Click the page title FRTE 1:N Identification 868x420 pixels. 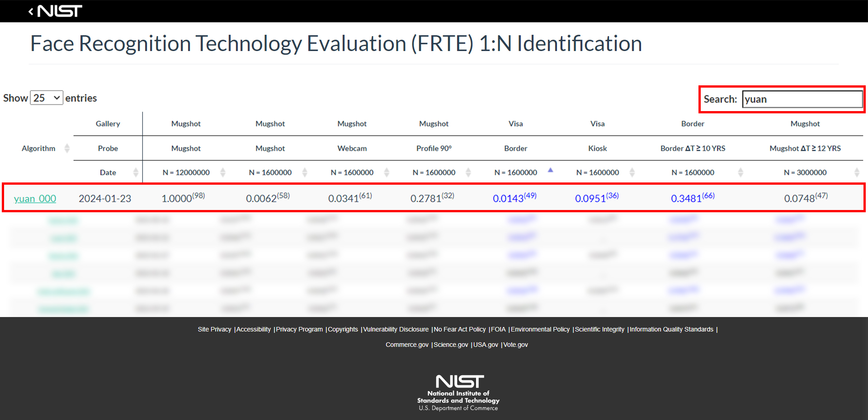336,43
